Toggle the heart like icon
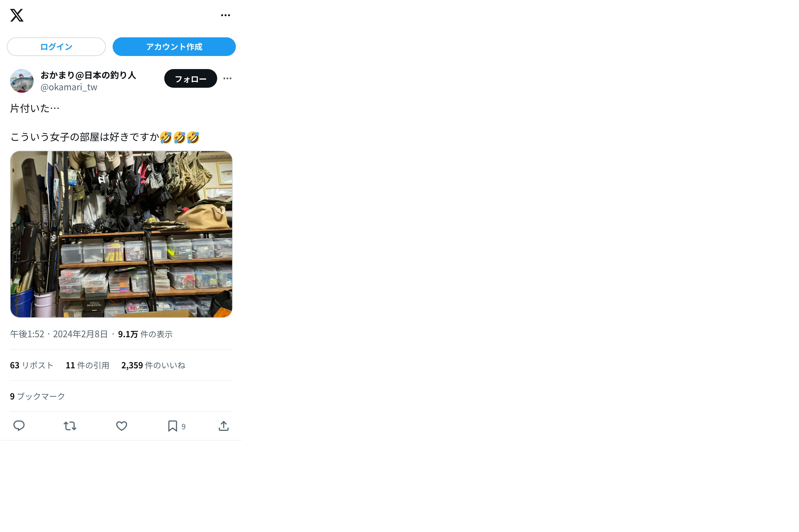799x532 pixels. point(122,426)
